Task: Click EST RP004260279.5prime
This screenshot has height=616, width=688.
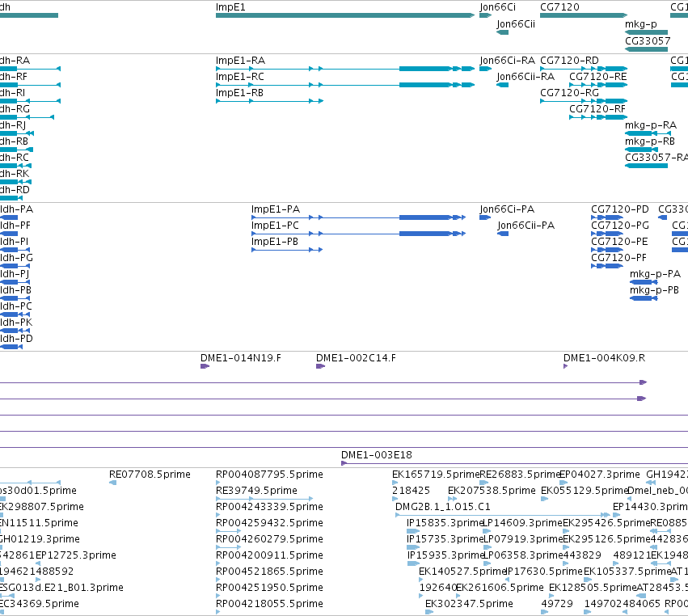Action: [x=269, y=538]
